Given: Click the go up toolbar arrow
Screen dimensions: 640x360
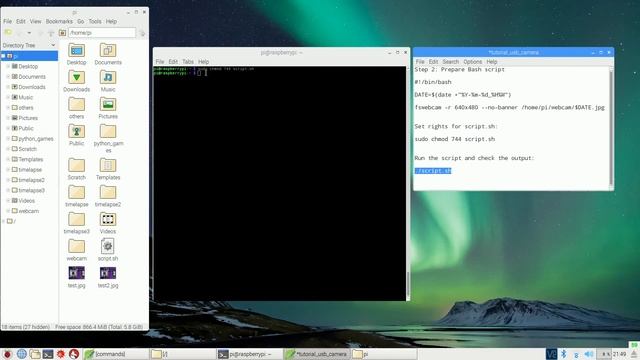Looking at the screenshot, I should 51,33.
